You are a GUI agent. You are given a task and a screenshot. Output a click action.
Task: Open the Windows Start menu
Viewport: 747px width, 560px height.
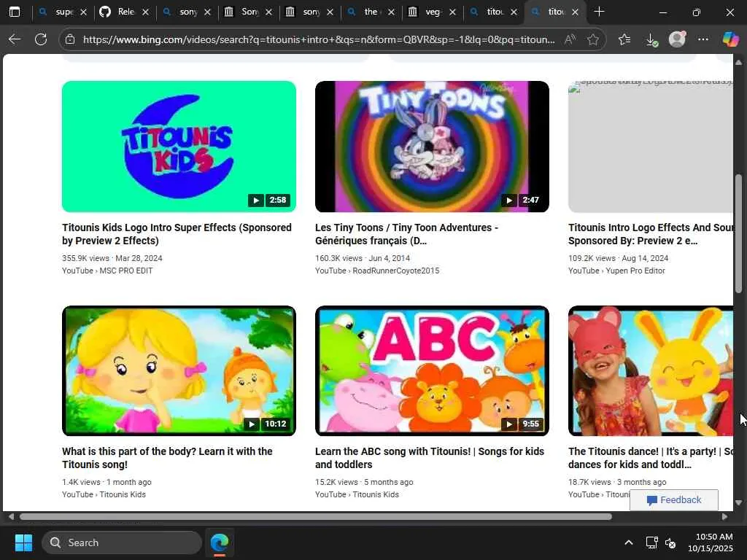click(x=23, y=542)
